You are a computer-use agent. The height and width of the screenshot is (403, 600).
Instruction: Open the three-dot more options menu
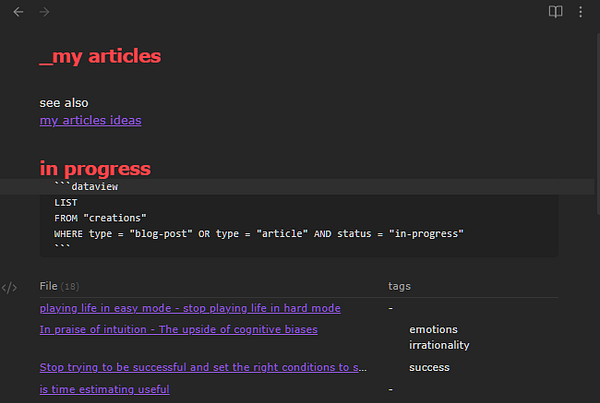(582, 12)
